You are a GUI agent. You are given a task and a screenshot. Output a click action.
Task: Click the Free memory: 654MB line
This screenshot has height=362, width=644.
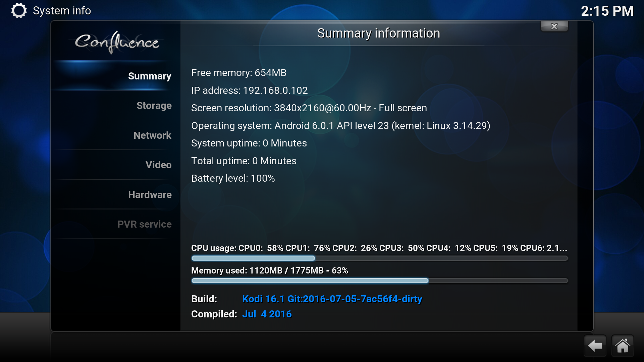coord(239,73)
